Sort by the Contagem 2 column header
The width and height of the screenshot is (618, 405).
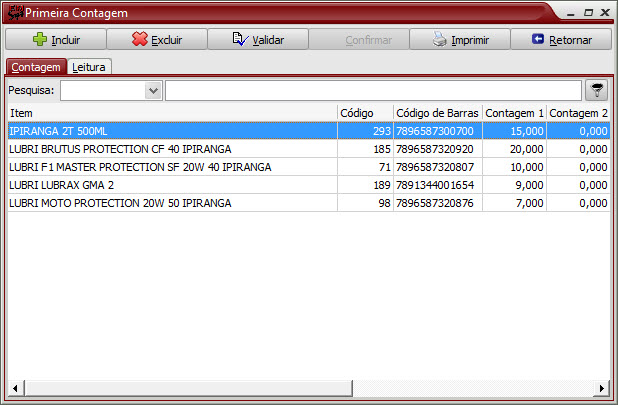coord(578,113)
